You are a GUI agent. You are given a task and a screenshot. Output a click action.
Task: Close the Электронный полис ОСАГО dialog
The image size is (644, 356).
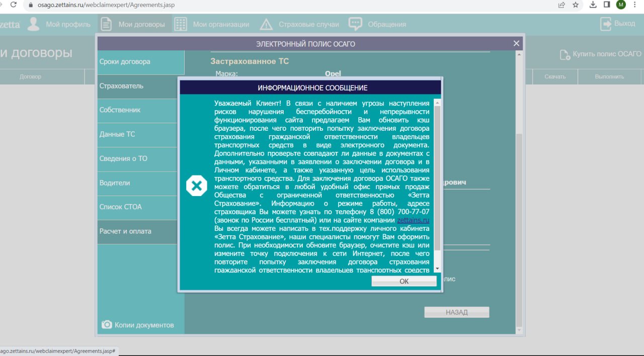click(x=516, y=43)
